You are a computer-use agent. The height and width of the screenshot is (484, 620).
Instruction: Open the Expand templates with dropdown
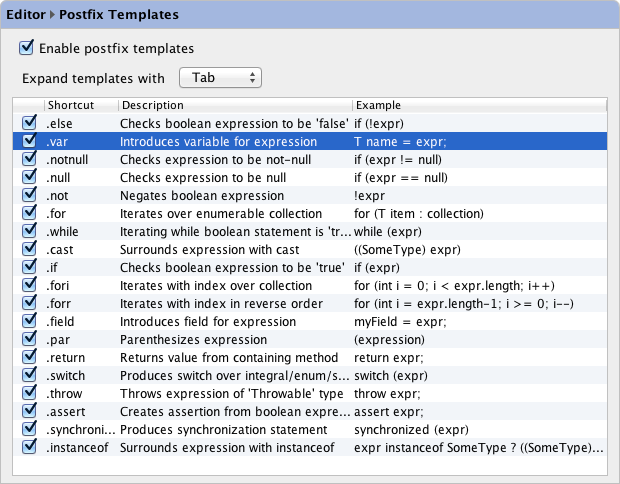[x=220, y=77]
